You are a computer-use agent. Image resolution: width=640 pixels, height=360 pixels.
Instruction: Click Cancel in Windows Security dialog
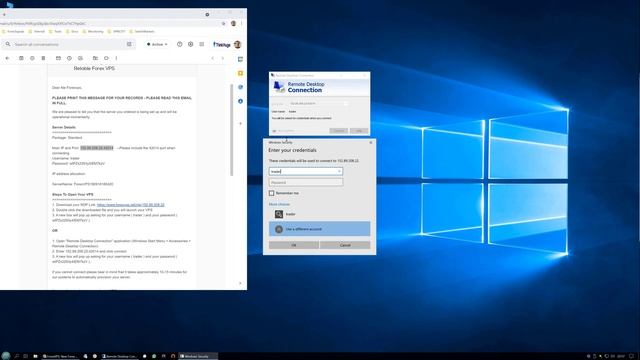pos(345,245)
